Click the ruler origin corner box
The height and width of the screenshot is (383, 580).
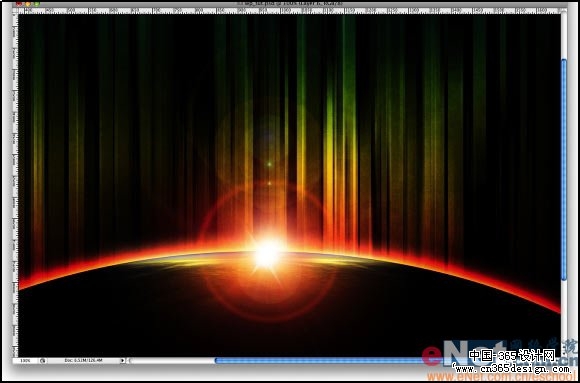point(15,11)
